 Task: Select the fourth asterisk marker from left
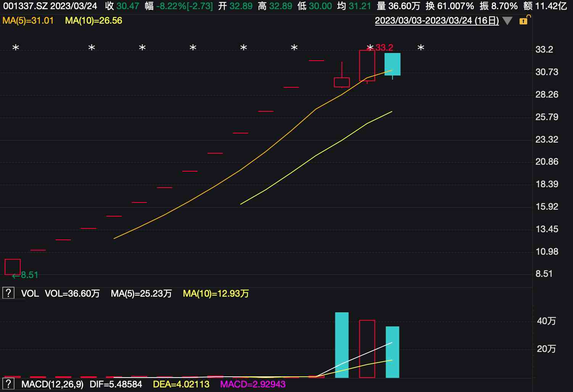[193, 48]
